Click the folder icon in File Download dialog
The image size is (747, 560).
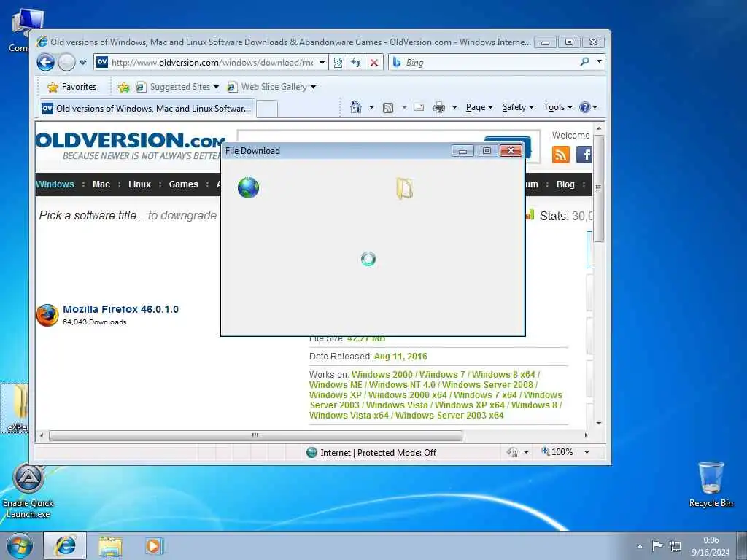pos(404,188)
